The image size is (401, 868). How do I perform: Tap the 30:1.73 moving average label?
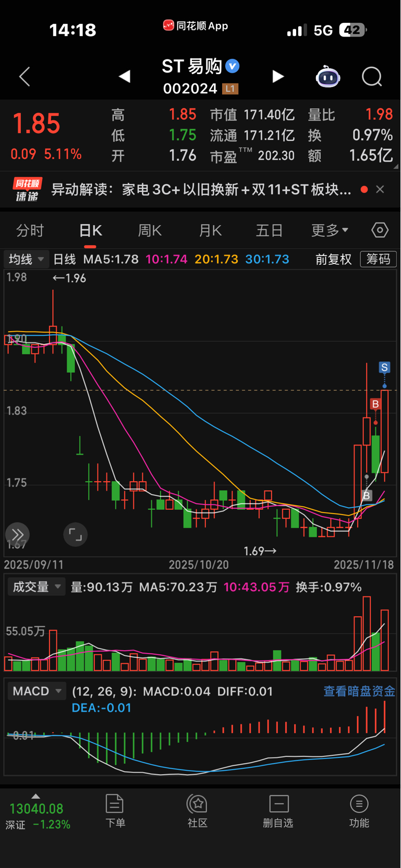[267, 259]
